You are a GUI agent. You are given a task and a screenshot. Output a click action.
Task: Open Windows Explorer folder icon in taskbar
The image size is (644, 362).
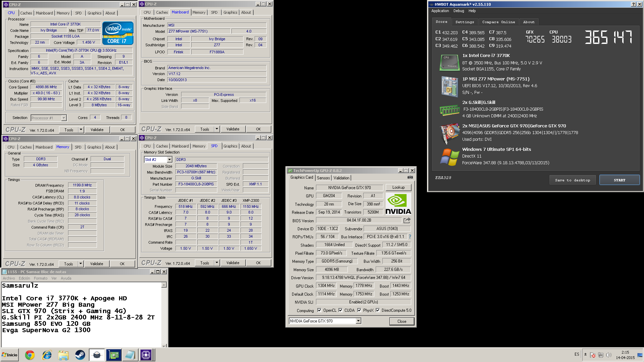(x=63, y=355)
